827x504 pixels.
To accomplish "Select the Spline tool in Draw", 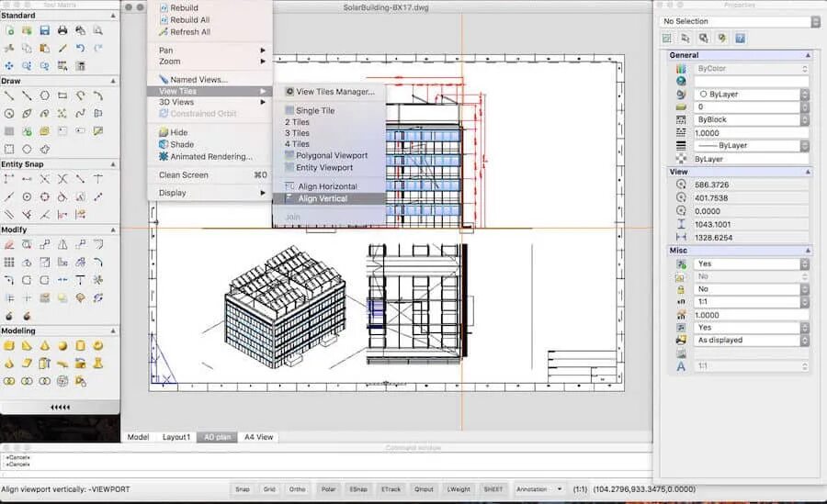I will click(x=80, y=113).
